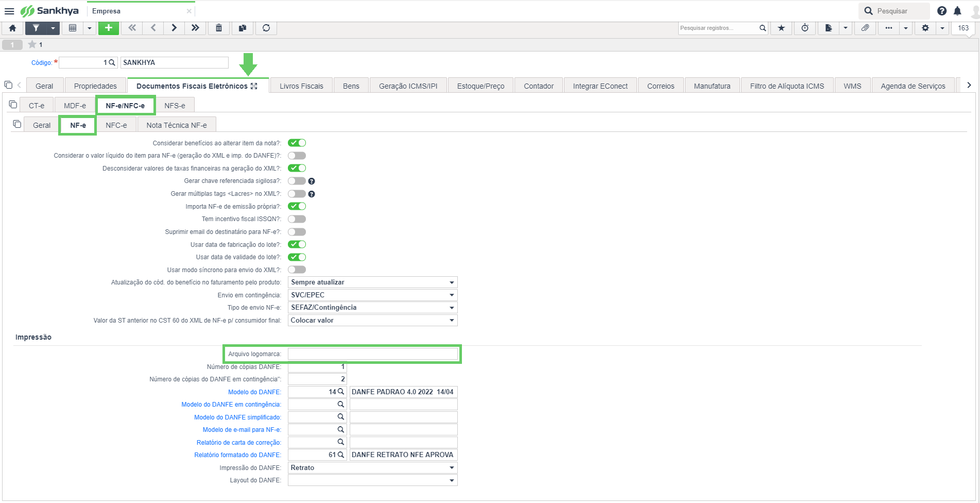This screenshot has height=503, width=980.
Task: Open attachments paperclip icon
Action: point(865,28)
